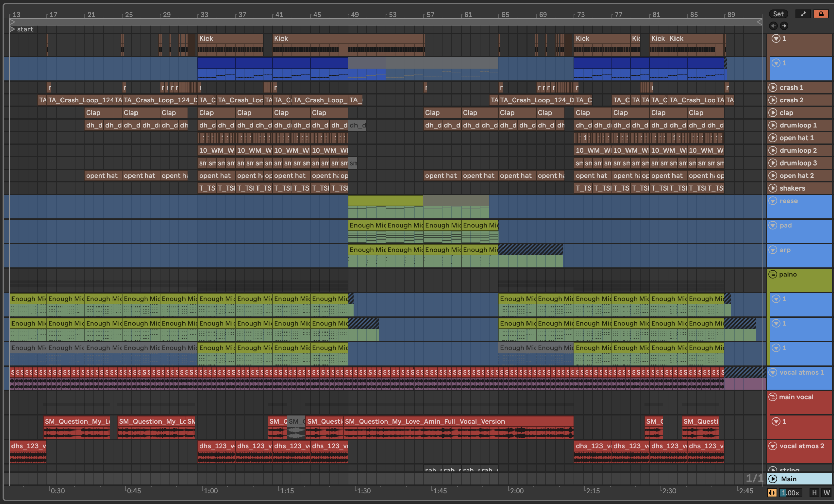Click the shakers track icon
This screenshot has height=504, width=834.
point(773,188)
